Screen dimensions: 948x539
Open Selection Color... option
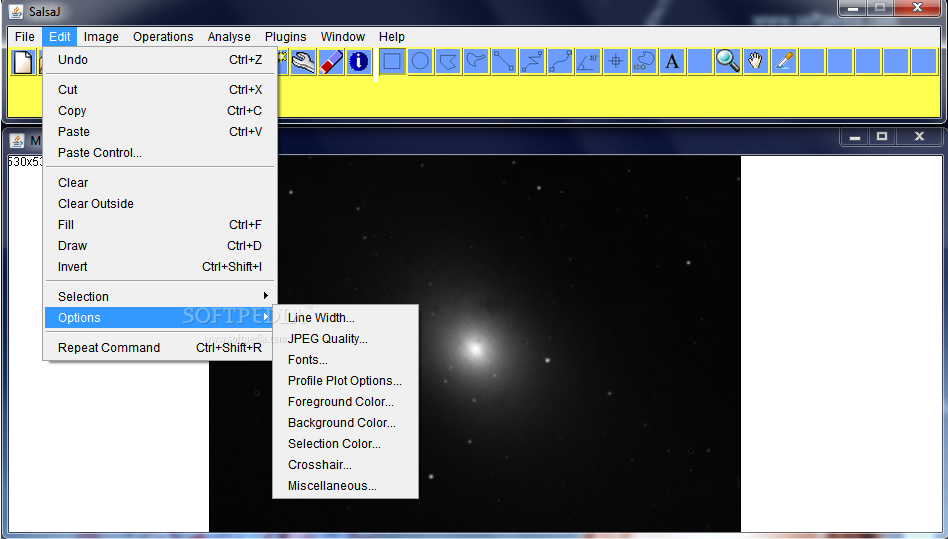click(345, 444)
